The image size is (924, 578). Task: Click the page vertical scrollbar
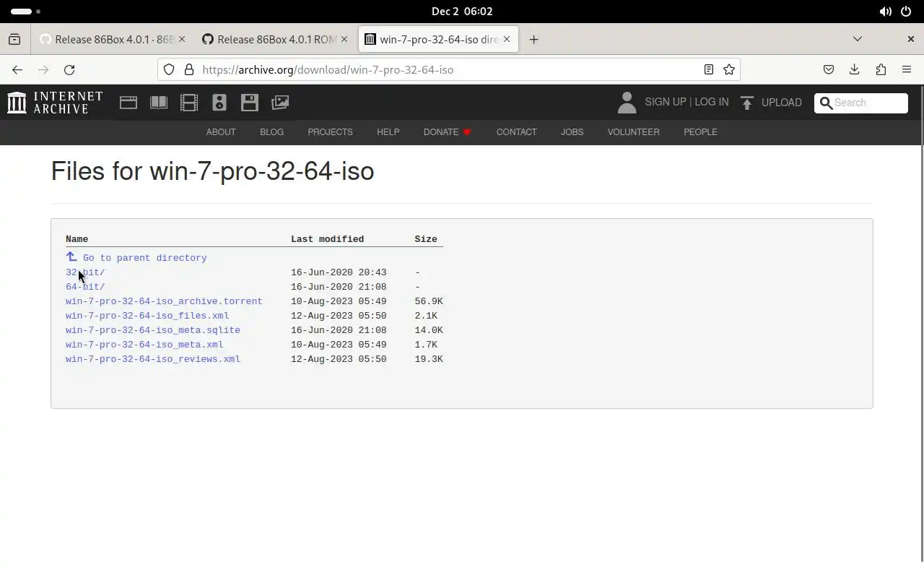tap(920, 325)
